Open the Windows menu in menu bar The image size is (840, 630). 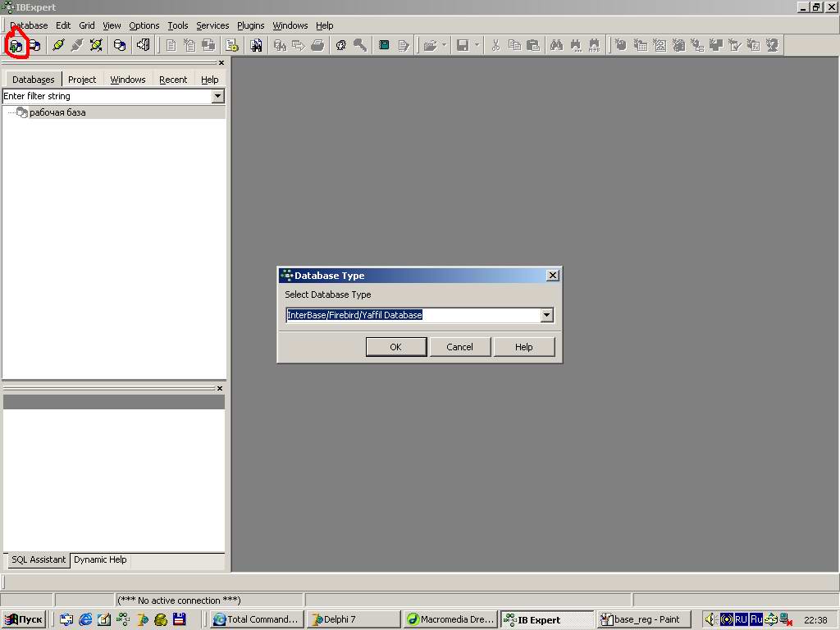tap(290, 25)
